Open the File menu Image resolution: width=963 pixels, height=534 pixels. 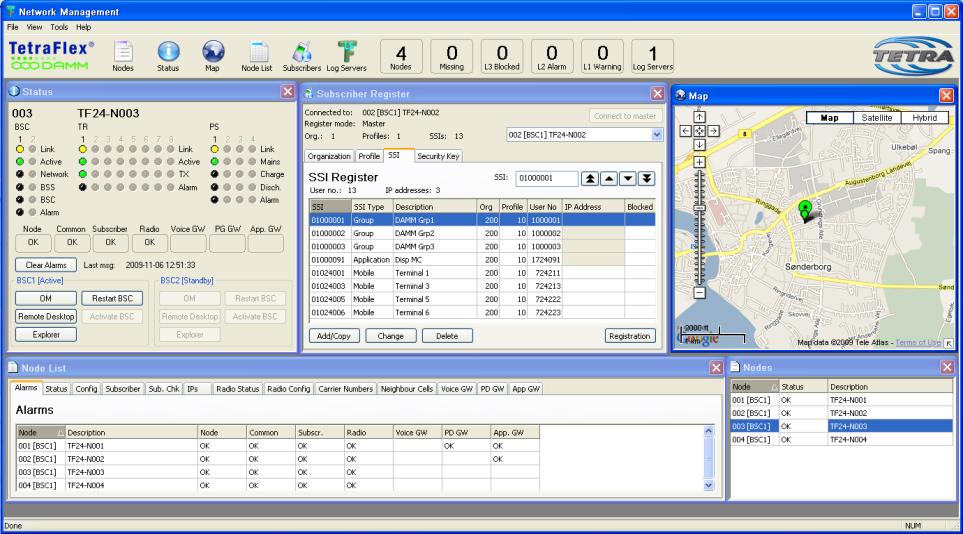coord(12,27)
